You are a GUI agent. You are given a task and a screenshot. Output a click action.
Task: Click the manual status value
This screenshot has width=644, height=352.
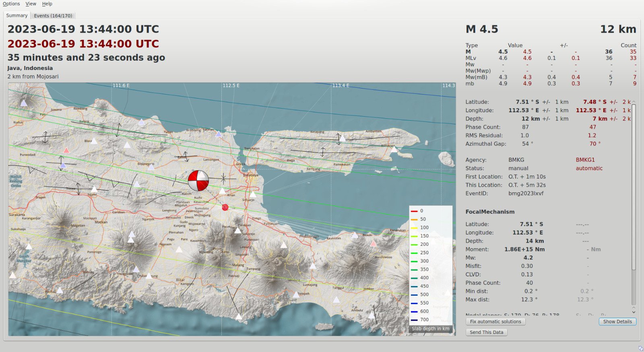(518, 168)
